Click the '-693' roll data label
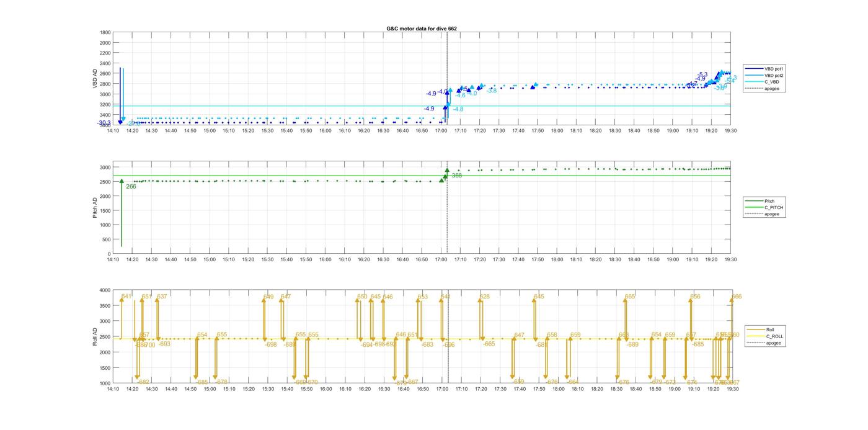The height and width of the screenshot is (430, 868). tap(164, 344)
